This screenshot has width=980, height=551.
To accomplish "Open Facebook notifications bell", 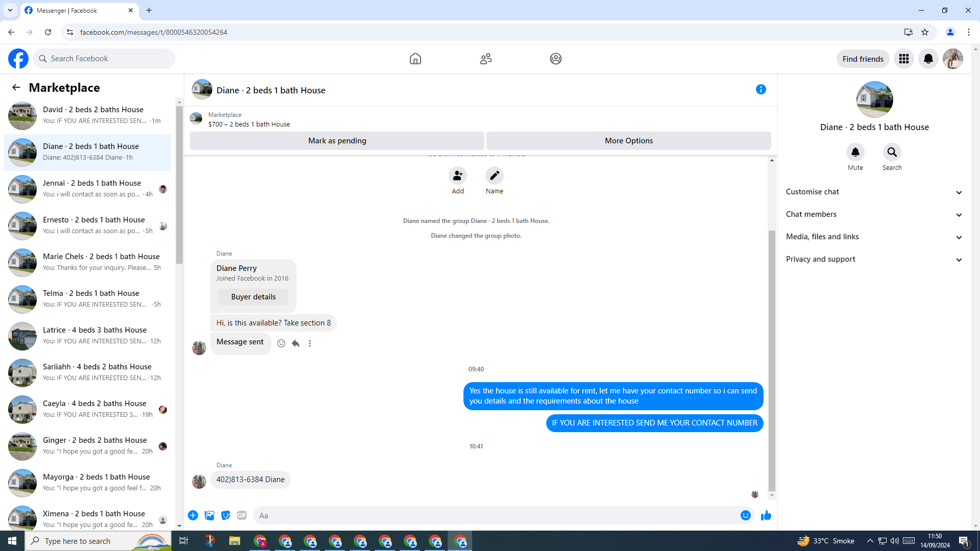I will coord(928,59).
